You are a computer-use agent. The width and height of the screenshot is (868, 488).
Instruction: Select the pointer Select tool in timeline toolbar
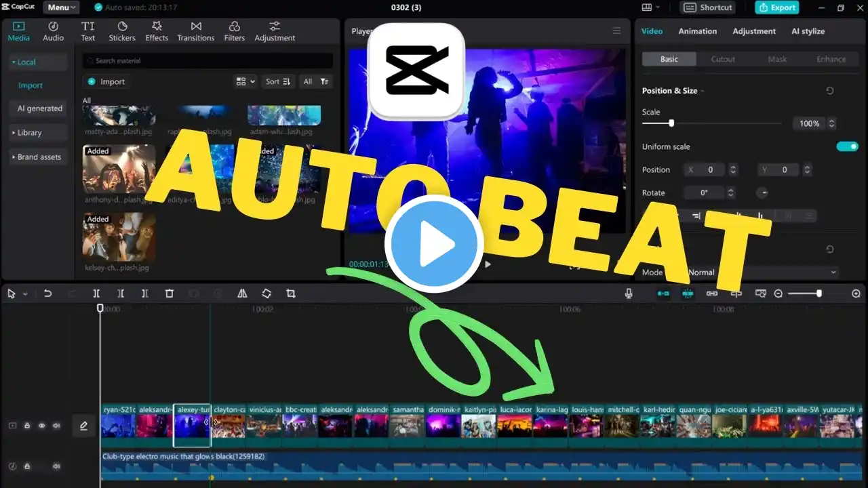(x=12, y=293)
